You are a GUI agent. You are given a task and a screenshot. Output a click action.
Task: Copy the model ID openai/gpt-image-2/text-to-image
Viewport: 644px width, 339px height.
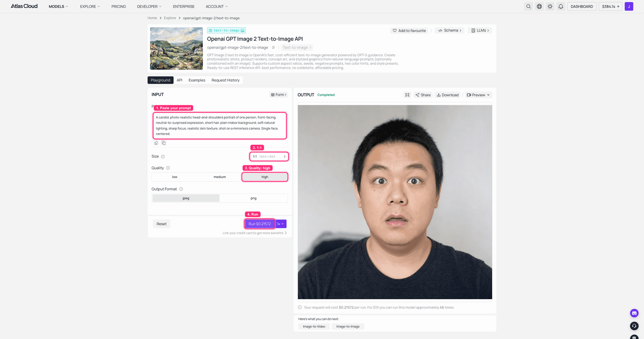tap(273, 47)
